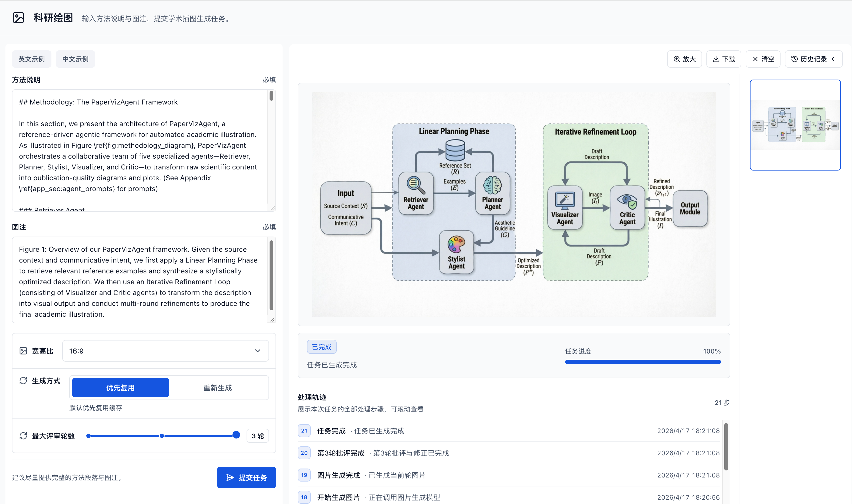The width and height of the screenshot is (852, 504).
Task: Click the refresh icon beside 最大评审轮数
Action: (x=23, y=436)
